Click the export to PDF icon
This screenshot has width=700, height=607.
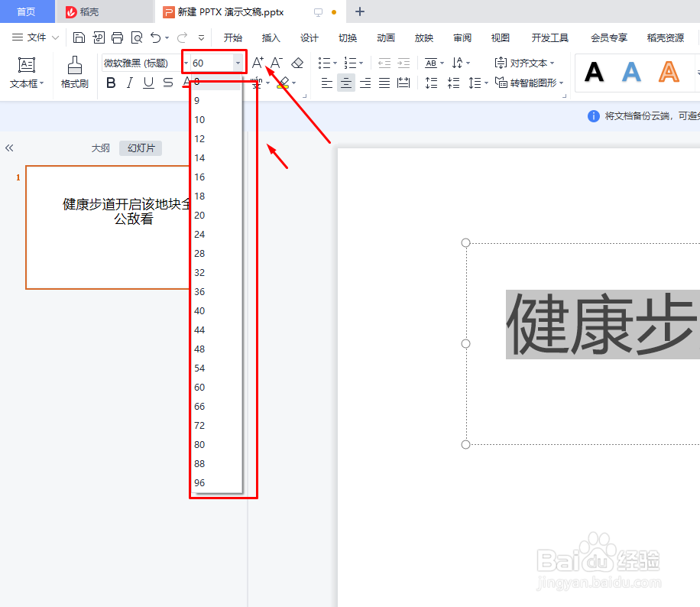click(x=99, y=37)
